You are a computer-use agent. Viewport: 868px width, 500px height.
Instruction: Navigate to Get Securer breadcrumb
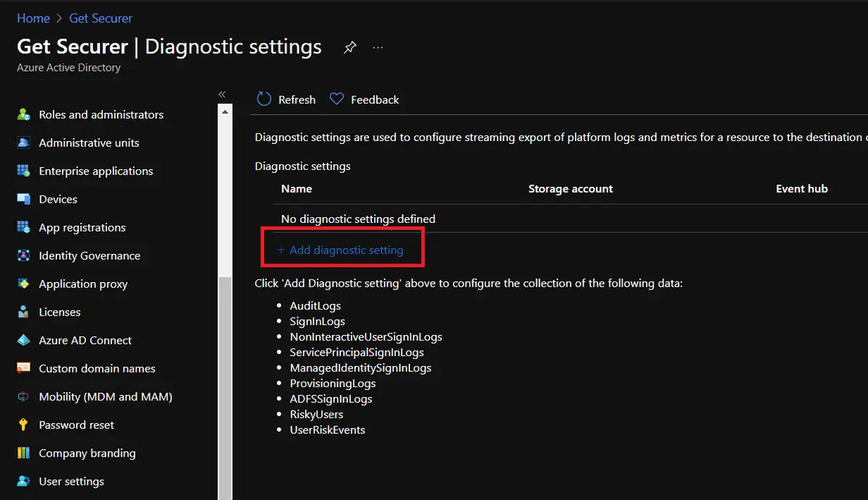(x=101, y=18)
